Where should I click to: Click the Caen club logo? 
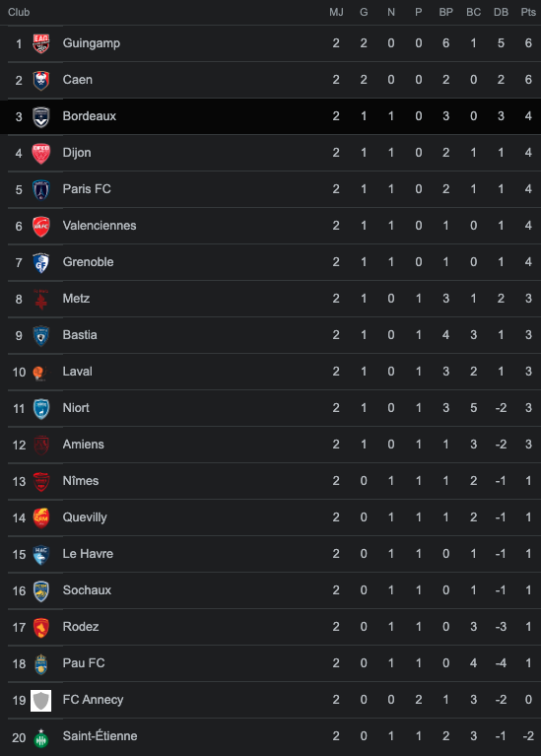click(x=41, y=80)
